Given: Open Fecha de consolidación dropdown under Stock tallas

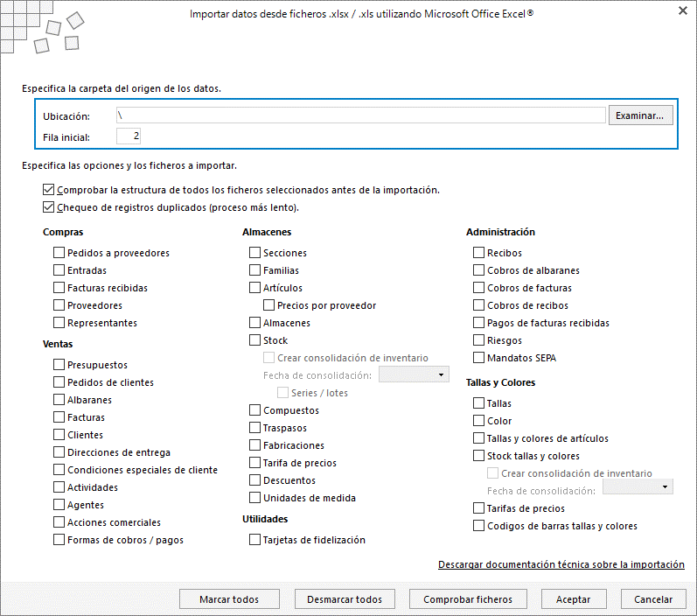Looking at the screenshot, I should (x=638, y=486).
